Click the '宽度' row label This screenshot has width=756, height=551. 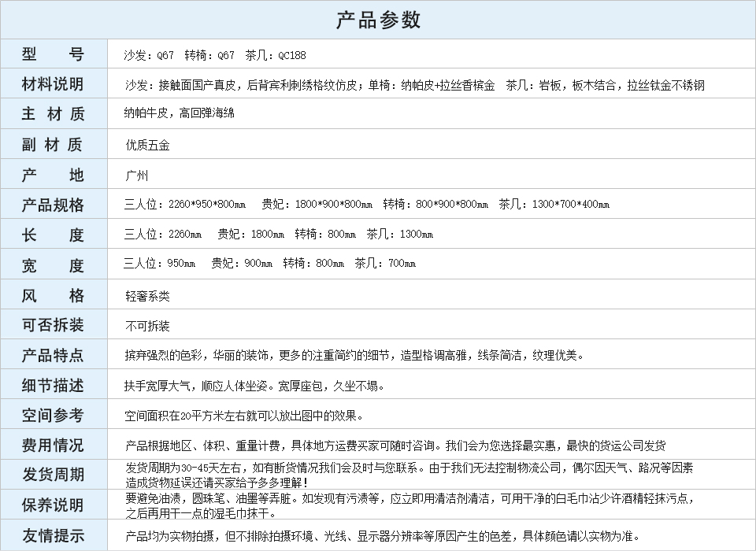[x=53, y=264]
